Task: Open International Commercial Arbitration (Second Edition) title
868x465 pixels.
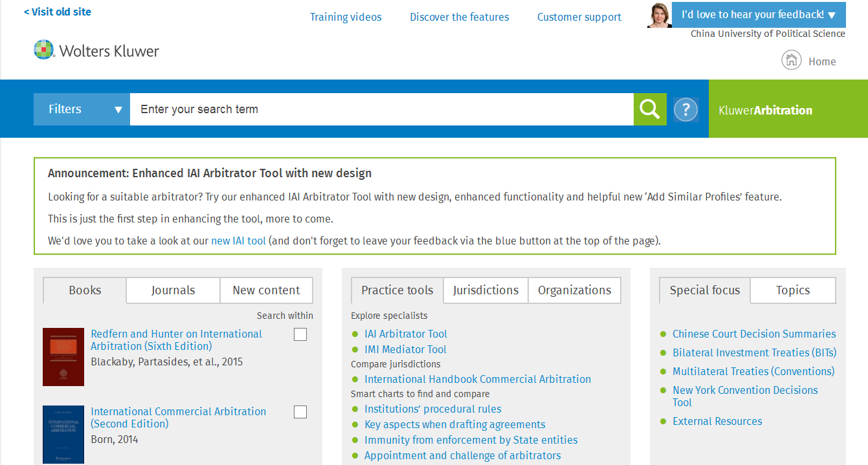Action: (x=179, y=417)
